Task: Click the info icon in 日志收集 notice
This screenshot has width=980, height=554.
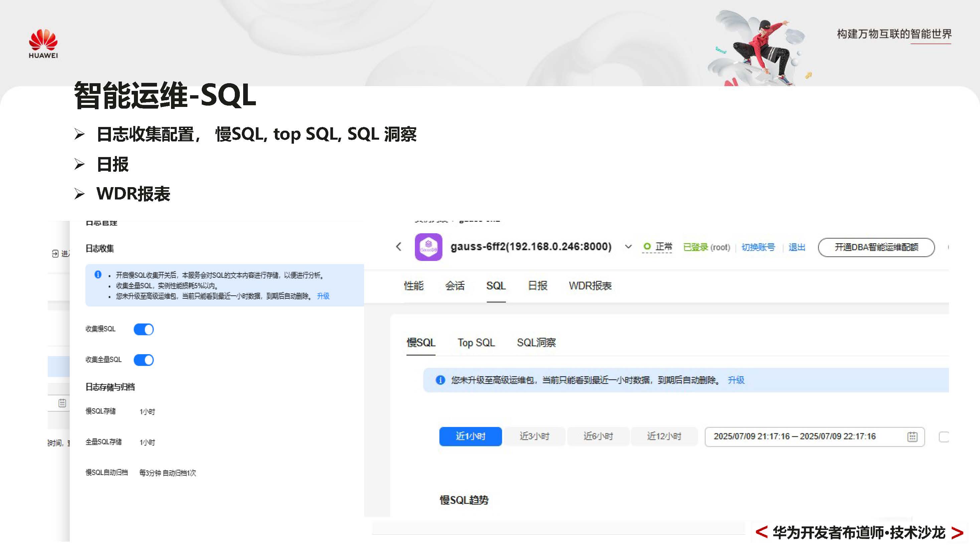Action: (98, 274)
